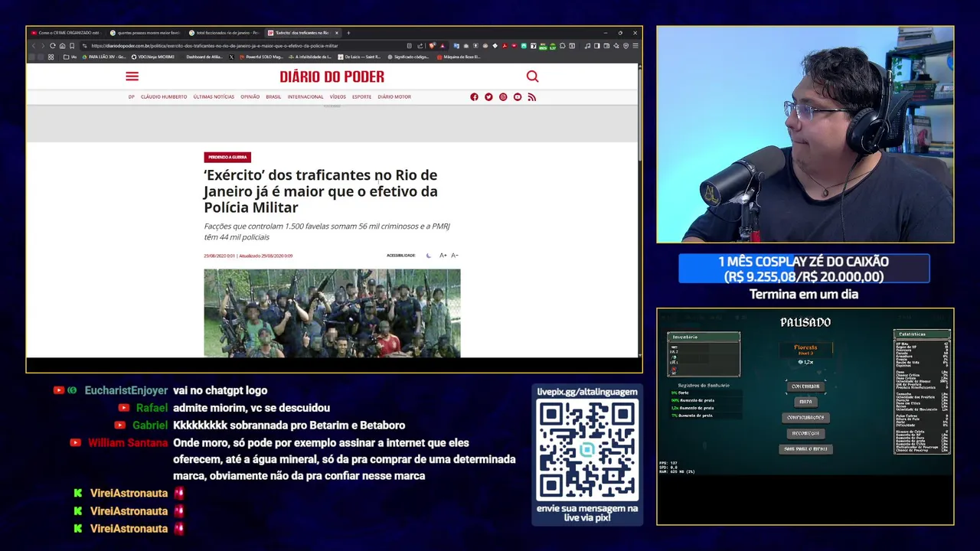Open Últimas Notícias section
The width and height of the screenshot is (980, 551).
point(214,97)
